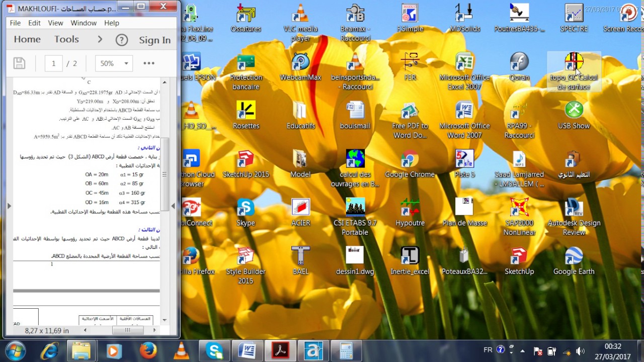The image size is (644, 362).
Task: Select the Beamax Raccourci desktop icon
Action: 355,23
